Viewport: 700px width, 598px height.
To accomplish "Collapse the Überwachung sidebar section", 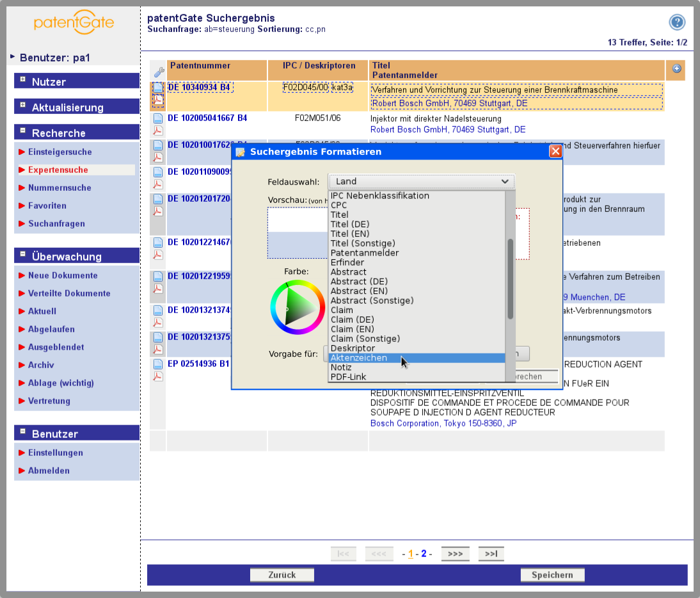I will point(23,255).
